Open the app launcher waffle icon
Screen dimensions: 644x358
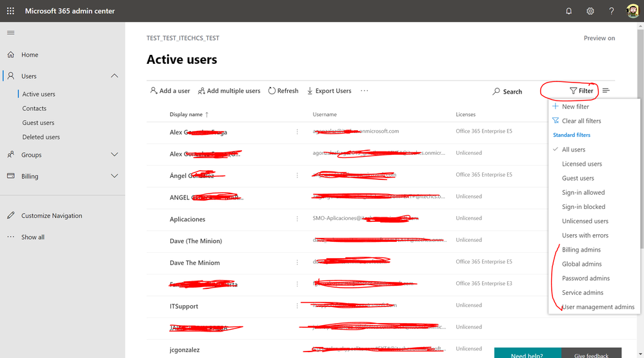point(11,11)
